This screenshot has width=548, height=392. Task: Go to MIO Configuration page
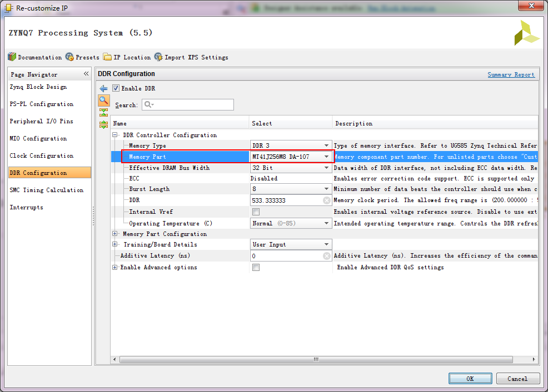coord(38,138)
